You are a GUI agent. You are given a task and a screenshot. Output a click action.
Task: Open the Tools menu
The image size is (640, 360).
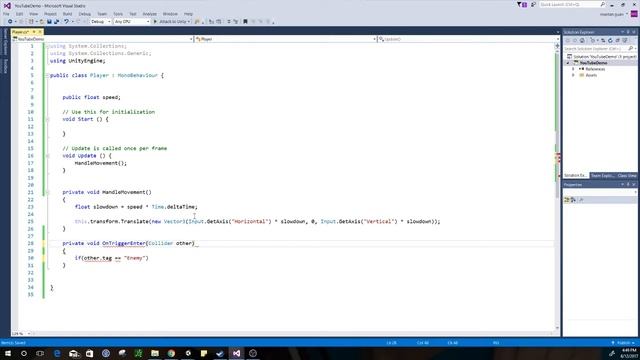coord(118,14)
